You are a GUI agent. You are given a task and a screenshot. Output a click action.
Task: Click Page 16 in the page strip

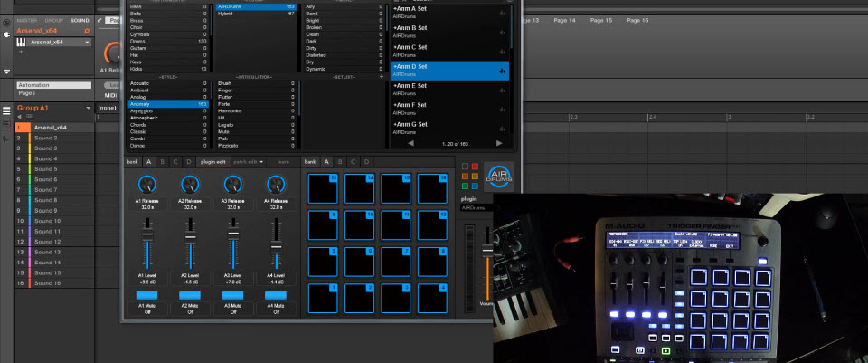pyautogui.click(x=637, y=20)
